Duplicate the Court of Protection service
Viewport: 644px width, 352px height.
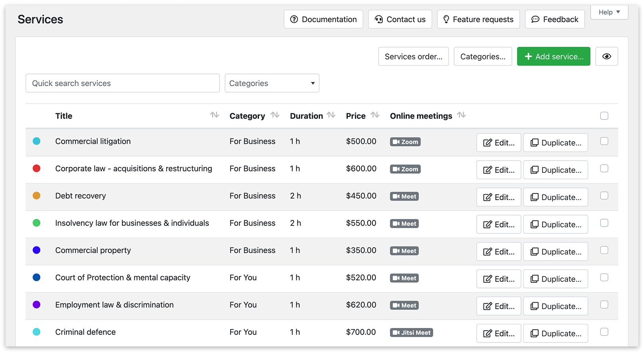click(556, 279)
